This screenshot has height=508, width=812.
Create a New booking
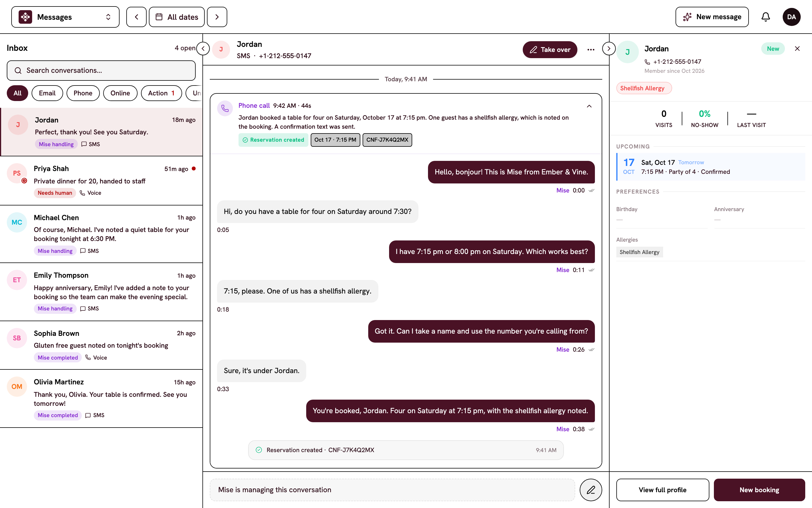pos(759,490)
